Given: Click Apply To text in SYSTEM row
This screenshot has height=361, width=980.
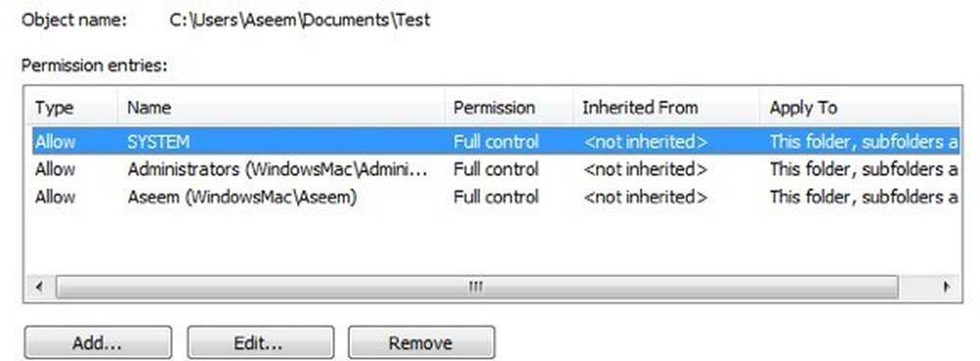Looking at the screenshot, I should [864, 142].
